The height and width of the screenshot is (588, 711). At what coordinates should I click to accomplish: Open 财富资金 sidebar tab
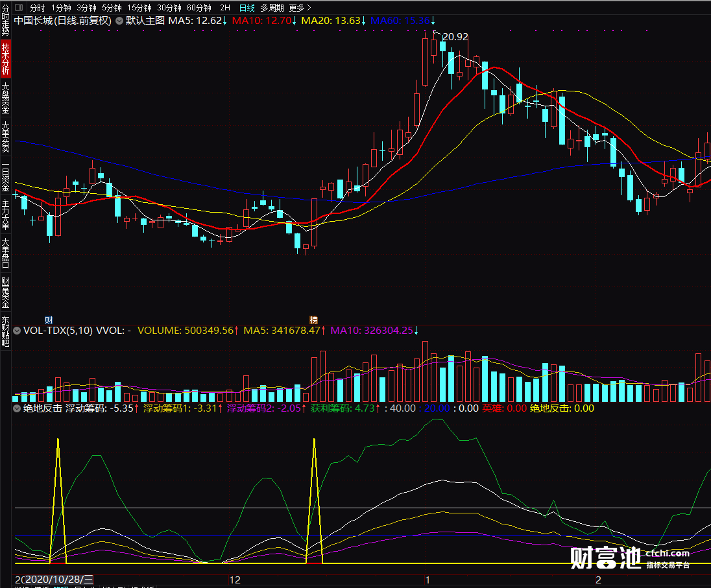click(x=5, y=292)
